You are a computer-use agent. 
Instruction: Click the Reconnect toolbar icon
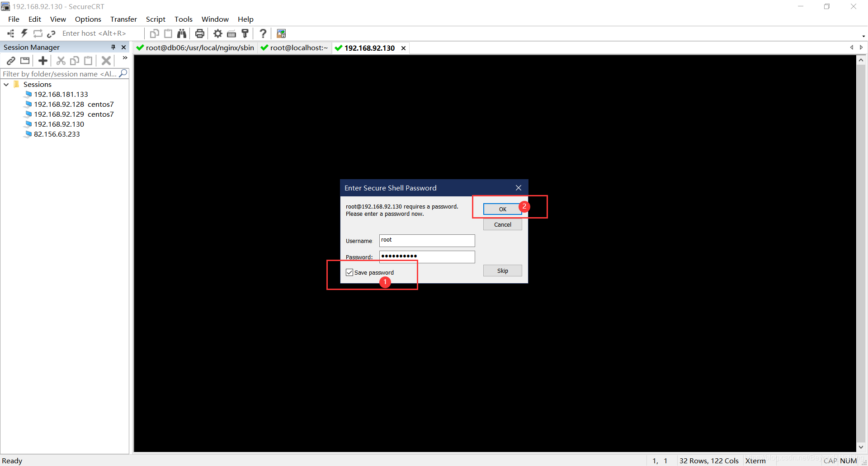coord(38,33)
